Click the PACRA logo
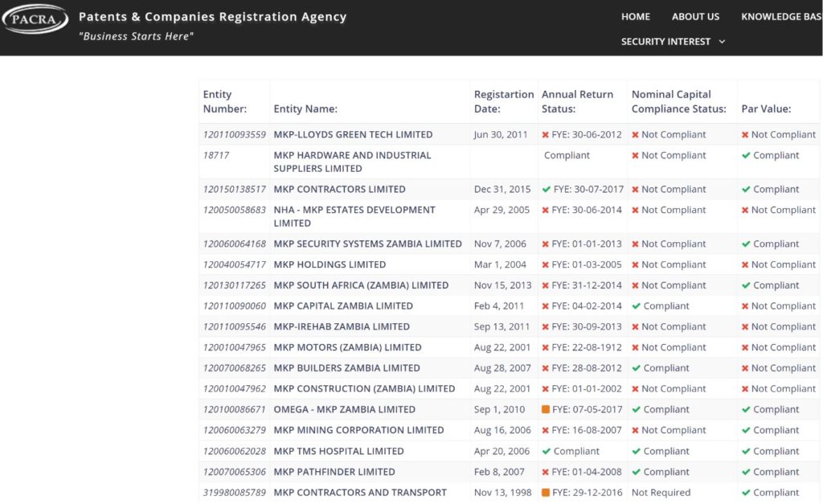Image resolution: width=823 pixels, height=504 pixels. pyautogui.click(x=35, y=19)
